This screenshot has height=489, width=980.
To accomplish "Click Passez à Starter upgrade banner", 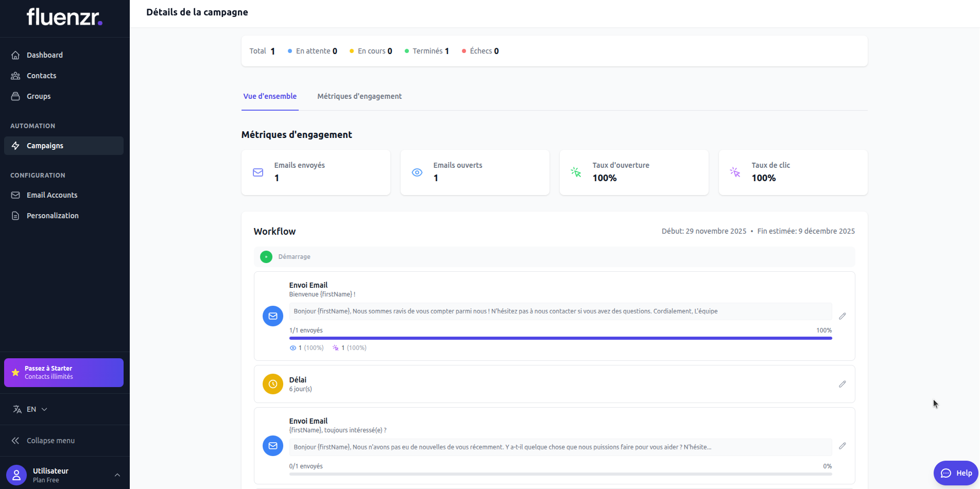I will coord(63,372).
